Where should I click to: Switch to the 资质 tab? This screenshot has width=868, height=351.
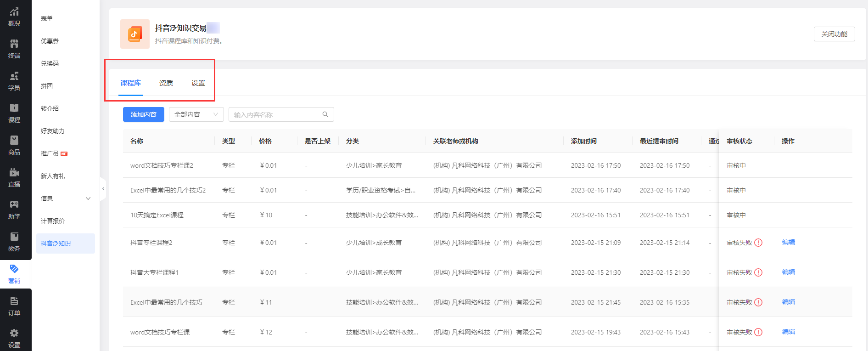pyautogui.click(x=166, y=83)
